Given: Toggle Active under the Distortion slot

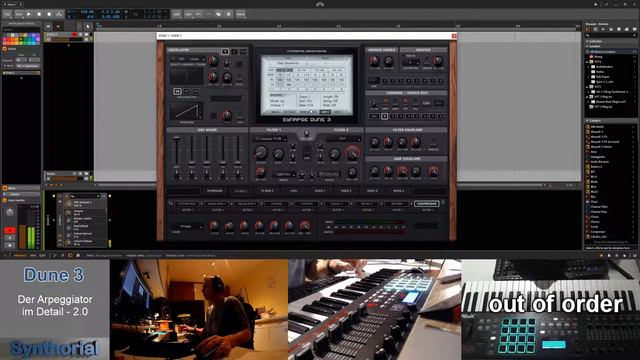Looking at the screenshot, I should tap(187, 210).
